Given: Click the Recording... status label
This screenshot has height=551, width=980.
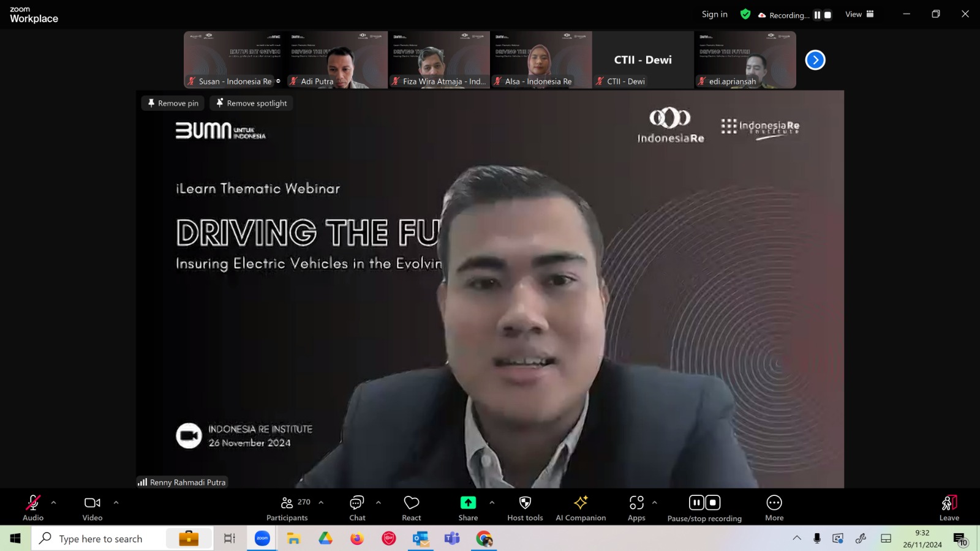Looking at the screenshot, I should (789, 15).
